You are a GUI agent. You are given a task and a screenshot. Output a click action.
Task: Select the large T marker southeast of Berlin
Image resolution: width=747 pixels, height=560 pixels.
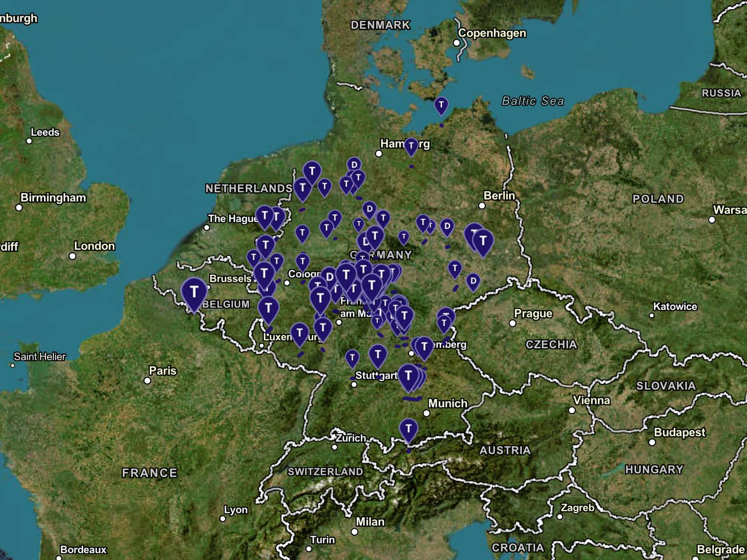pyautogui.click(x=482, y=242)
